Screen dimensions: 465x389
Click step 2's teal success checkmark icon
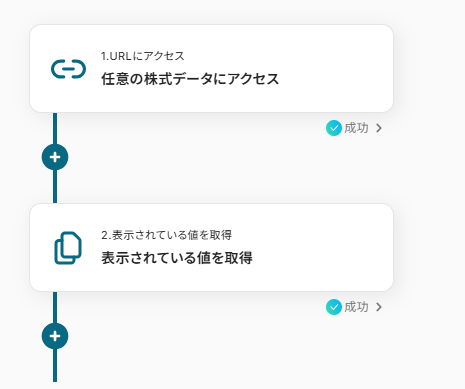[334, 307]
